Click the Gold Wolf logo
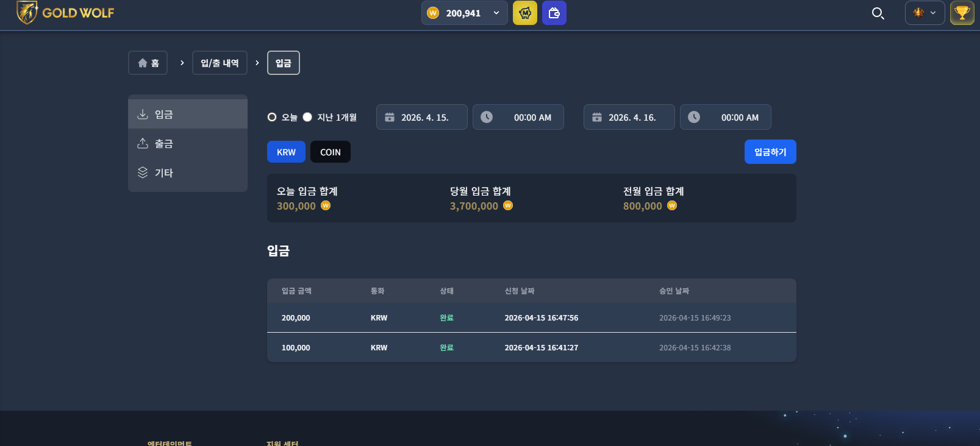 point(65,13)
